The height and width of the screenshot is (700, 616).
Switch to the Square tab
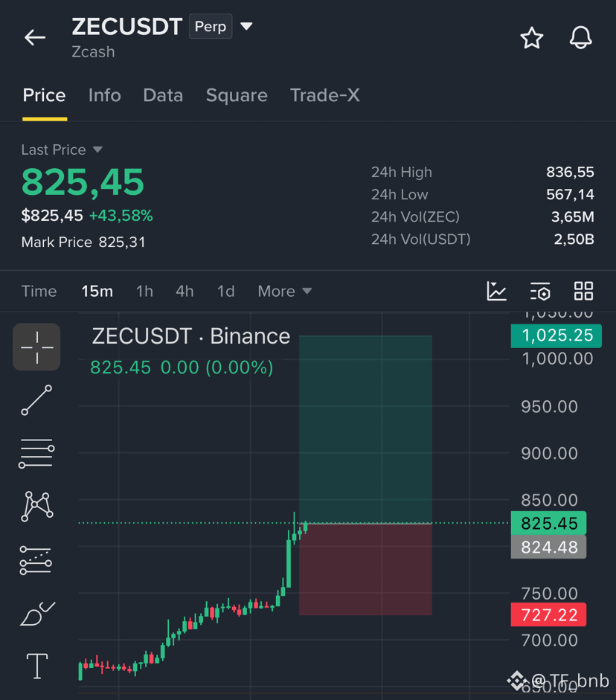(237, 95)
